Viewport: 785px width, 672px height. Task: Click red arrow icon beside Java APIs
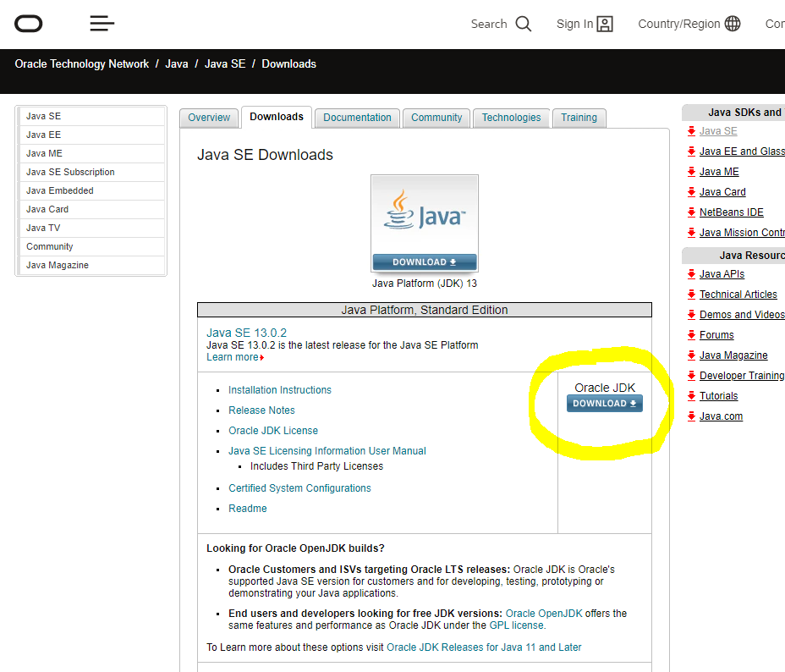click(x=691, y=274)
